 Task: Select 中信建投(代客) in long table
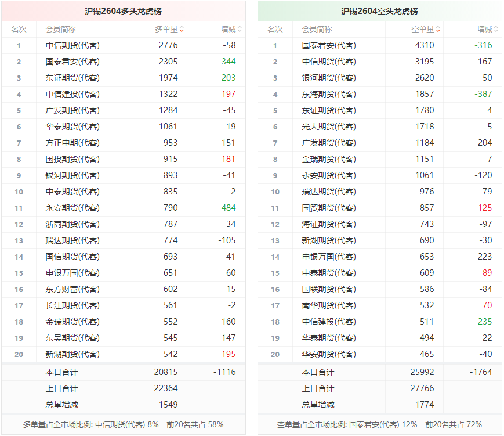click(x=72, y=94)
